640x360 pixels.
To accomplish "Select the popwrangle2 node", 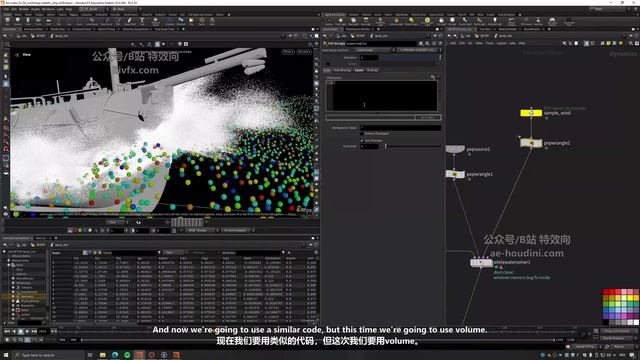I will 531,143.
